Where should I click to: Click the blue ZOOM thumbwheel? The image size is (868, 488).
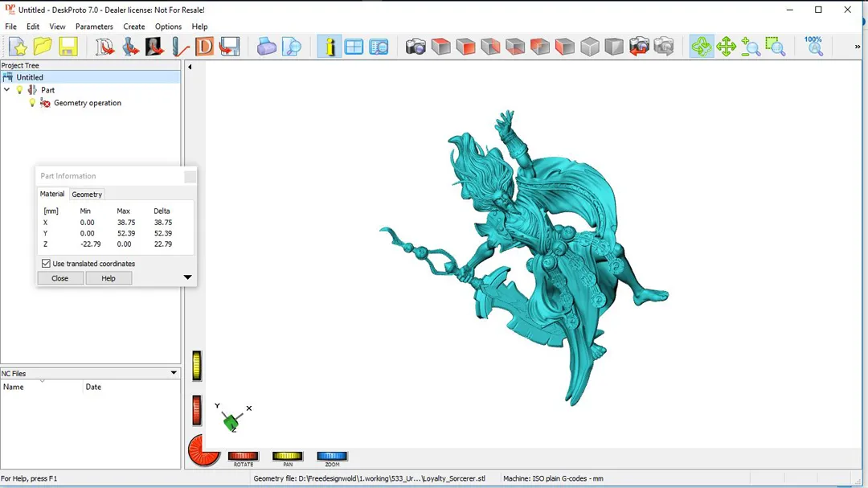tap(332, 456)
